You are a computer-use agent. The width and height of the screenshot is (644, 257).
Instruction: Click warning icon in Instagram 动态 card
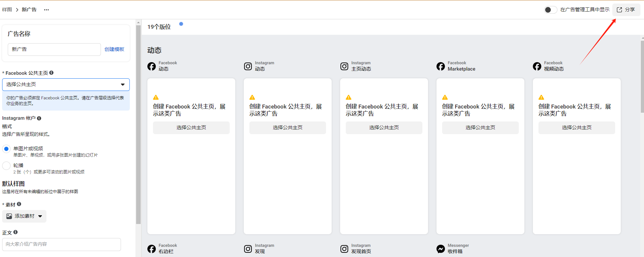click(252, 97)
